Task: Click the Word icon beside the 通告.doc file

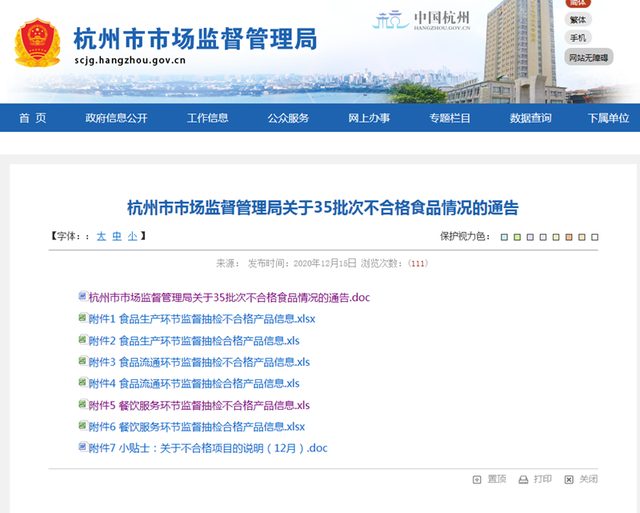Action: 83,297
